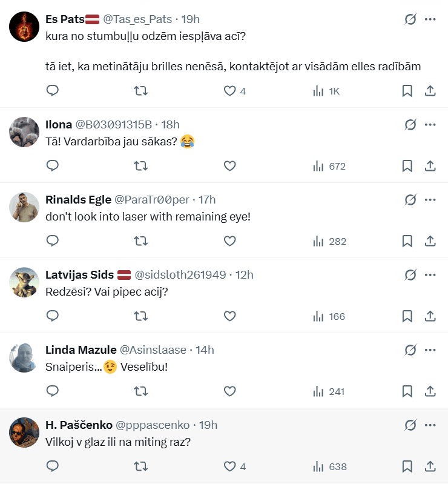Expand more options for H. Paščenko's reply
The height and width of the screenshot is (484, 448).
pos(430,425)
